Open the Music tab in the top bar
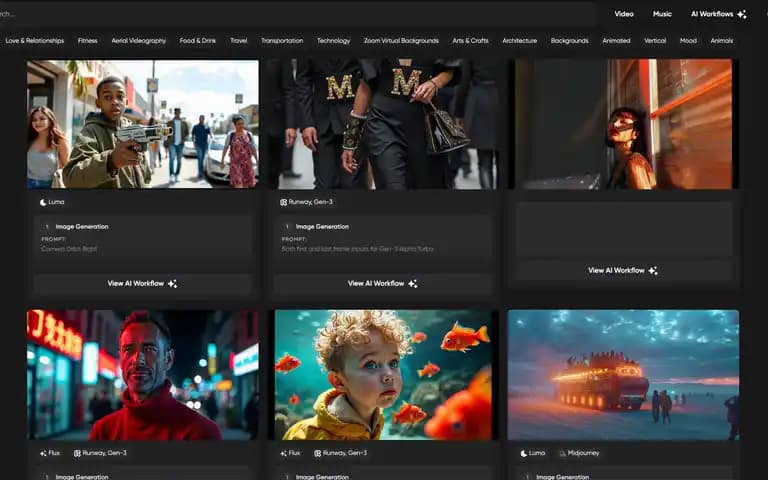Image resolution: width=768 pixels, height=480 pixels. click(662, 14)
